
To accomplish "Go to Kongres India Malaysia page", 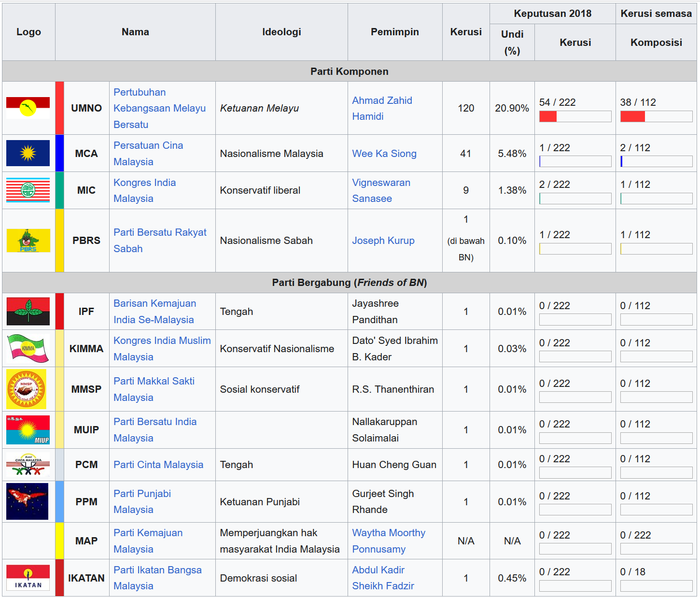I will (145, 190).
